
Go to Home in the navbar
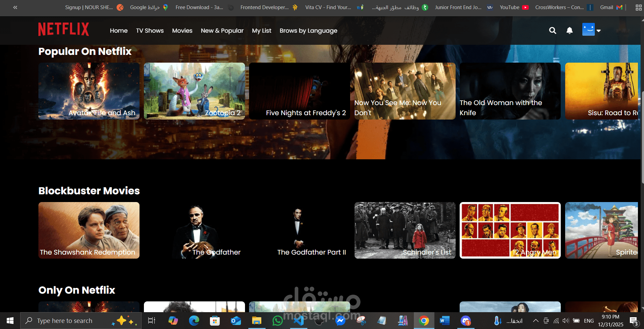[119, 31]
